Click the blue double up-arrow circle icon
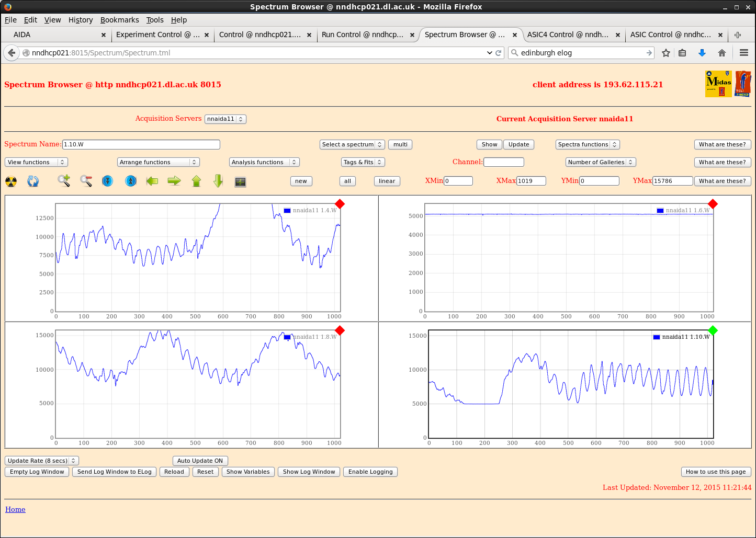The width and height of the screenshot is (756, 538). [131, 181]
